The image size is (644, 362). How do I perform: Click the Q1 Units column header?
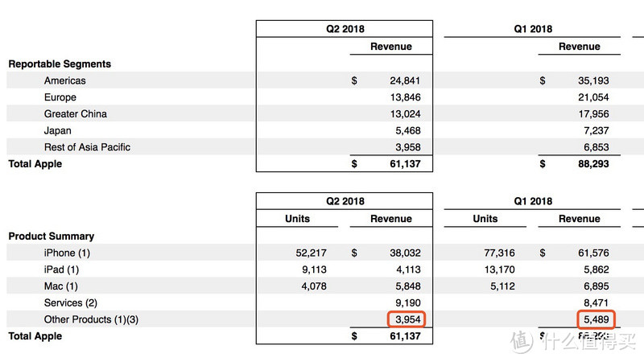(x=485, y=219)
